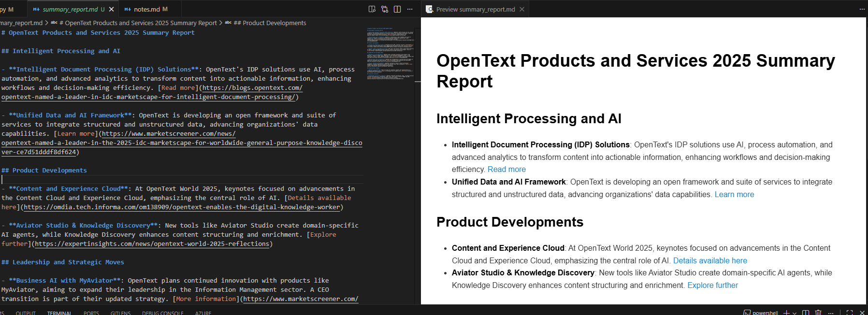This screenshot has width=868, height=315.
Task: Click the **Content and Experience Cloud** text in editor
Action: (69, 189)
